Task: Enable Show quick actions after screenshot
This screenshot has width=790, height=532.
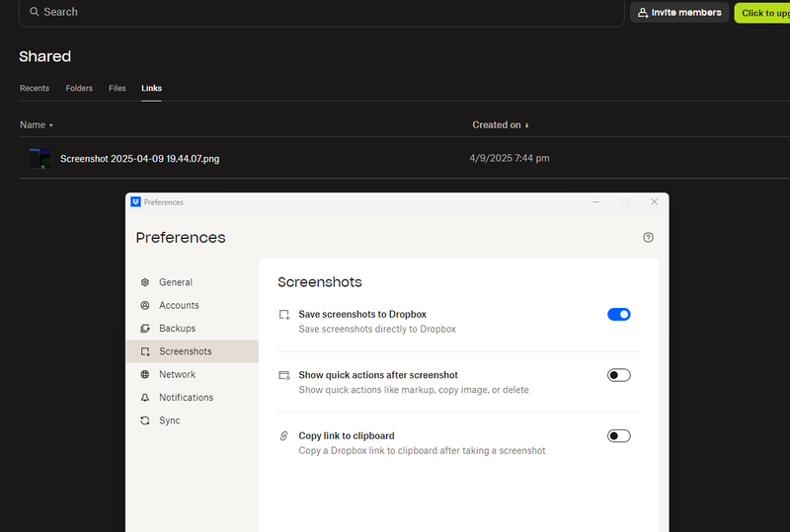Action: 618,375
